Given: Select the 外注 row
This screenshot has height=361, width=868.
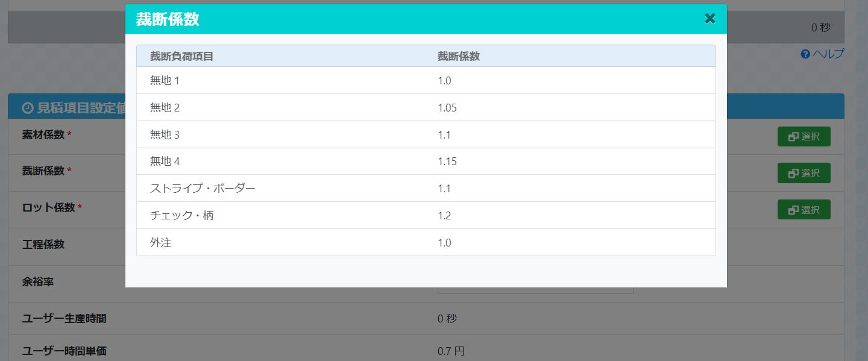Looking at the screenshot, I should pyautogui.click(x=426, y=243).
